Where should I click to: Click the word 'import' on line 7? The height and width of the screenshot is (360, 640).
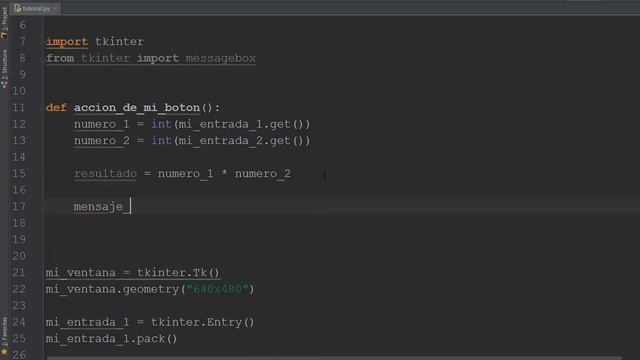pos(67,42)
